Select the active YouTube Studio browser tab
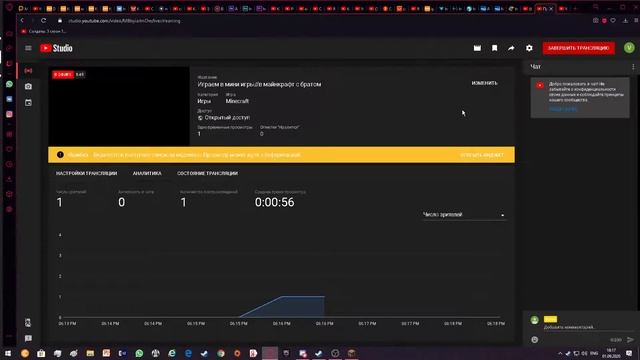Image resolution: width=640 pixels, height=360 pixels. click(545, 8)
